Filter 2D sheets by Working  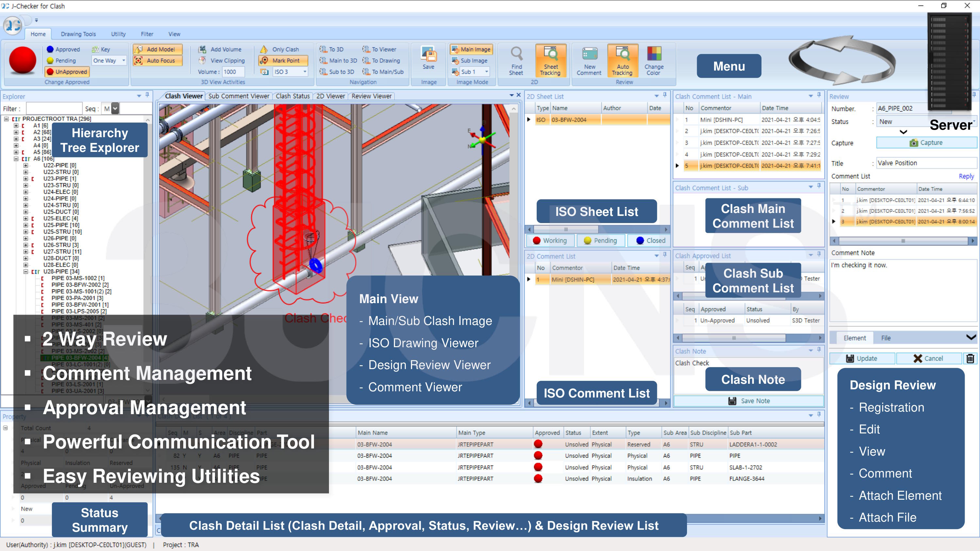point(550,240)
